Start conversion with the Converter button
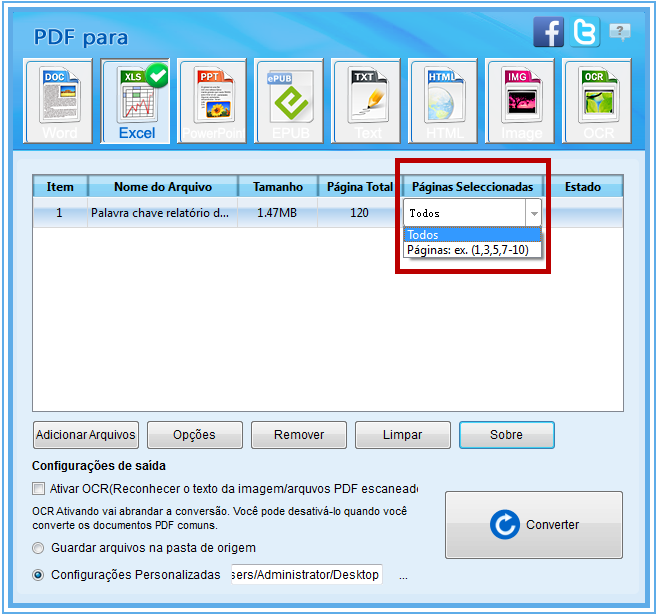The image size is (658, 616). point(534,525)
